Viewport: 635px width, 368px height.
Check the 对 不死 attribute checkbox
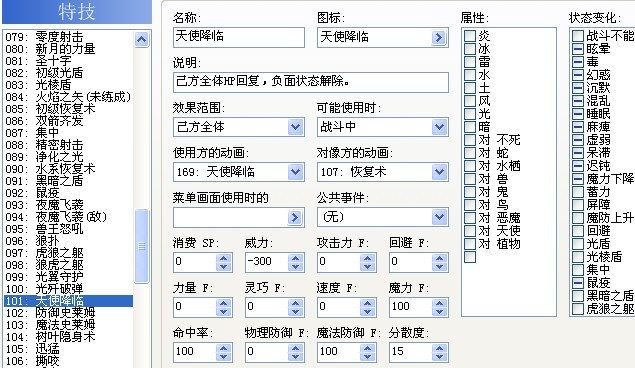(470, 140)
